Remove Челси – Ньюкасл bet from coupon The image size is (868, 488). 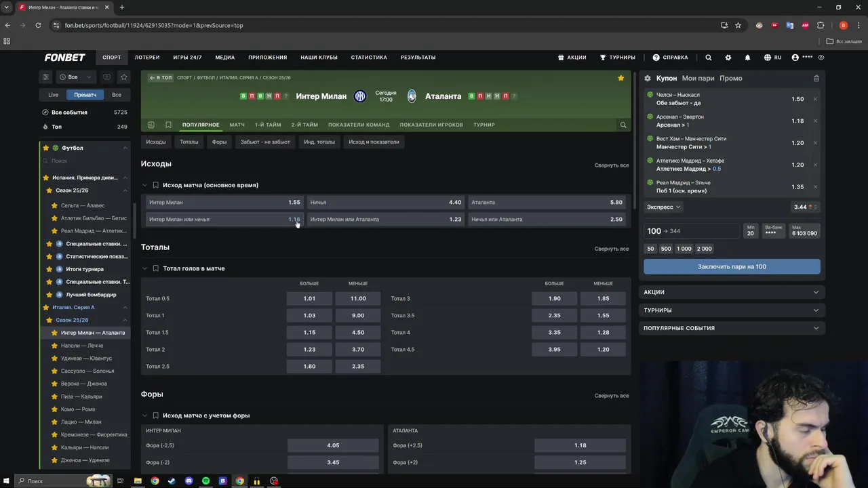[815, 99]
